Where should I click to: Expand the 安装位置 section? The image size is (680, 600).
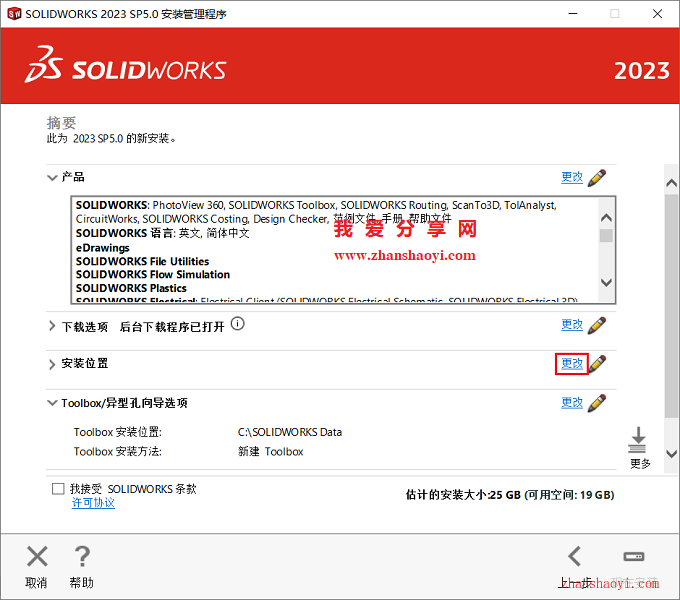coord(52,364)
